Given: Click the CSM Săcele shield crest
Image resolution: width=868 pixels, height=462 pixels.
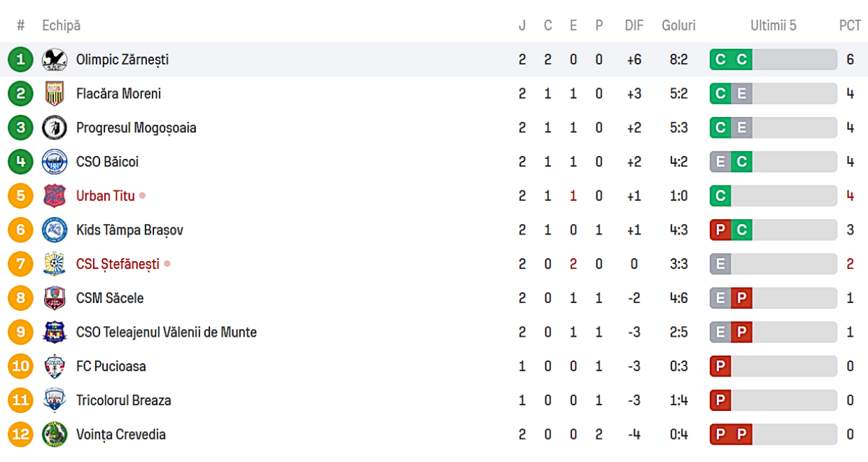Looking at the screenshot, I should (x=54, y=298).
